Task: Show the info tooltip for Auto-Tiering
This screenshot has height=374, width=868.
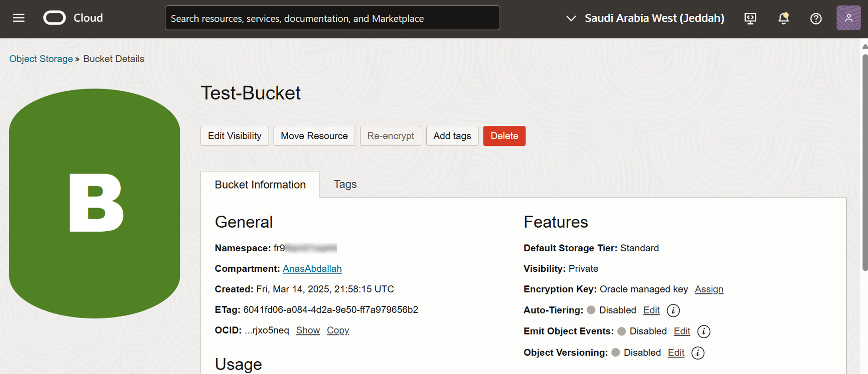Action: (x=673, y=310)
